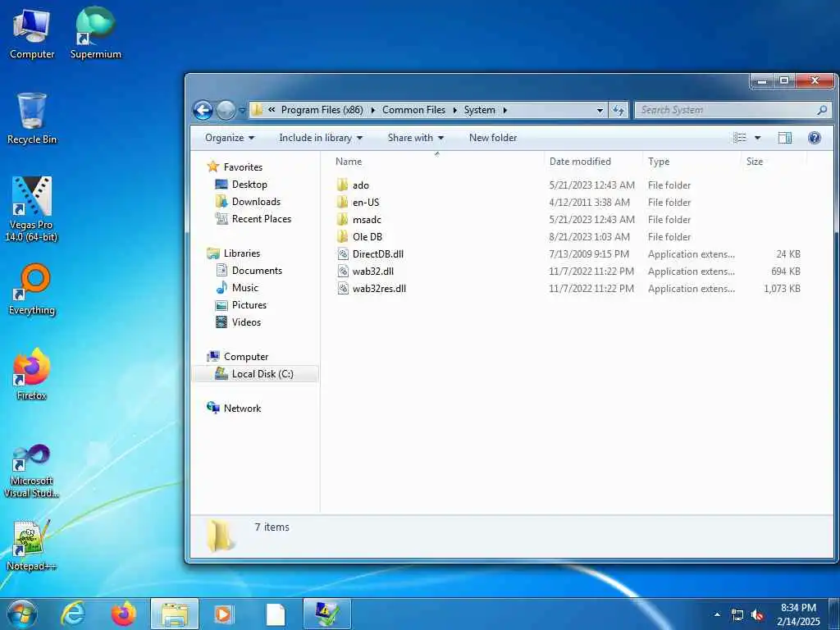Open the Computer desktop icon
The width and height of the screenshot is (840, 630).
coord(32,34)
